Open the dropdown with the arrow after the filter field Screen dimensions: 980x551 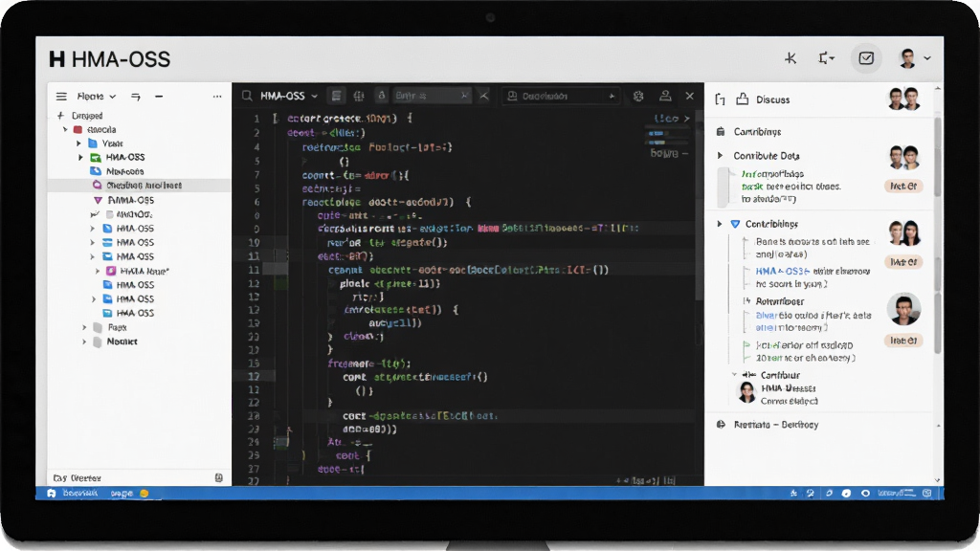561,96
